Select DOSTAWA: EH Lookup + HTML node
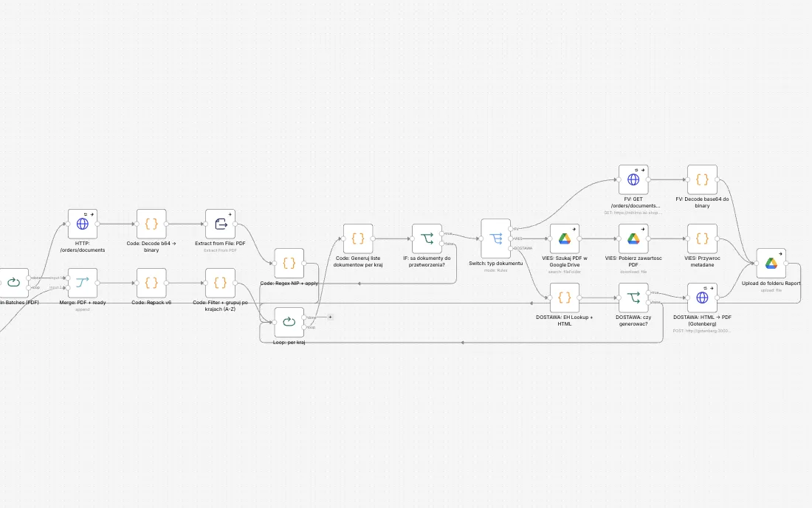The height and width of the screenshot is (508, 812). [x=565, y=298]
